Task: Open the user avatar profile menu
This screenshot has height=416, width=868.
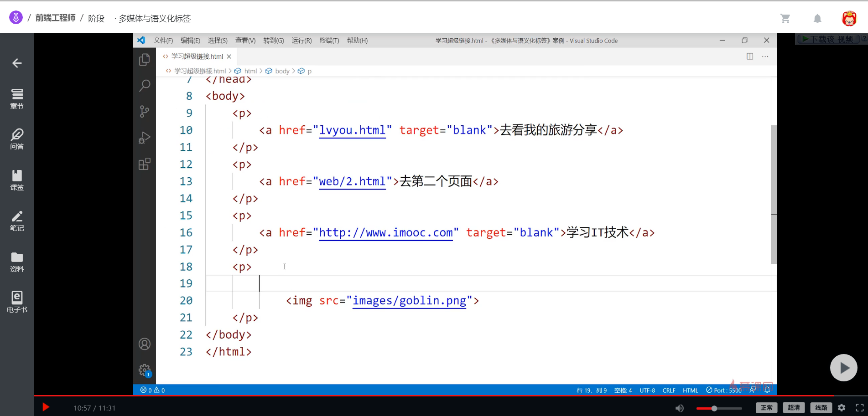Action: pyautogui.click(x=849, y=19)
